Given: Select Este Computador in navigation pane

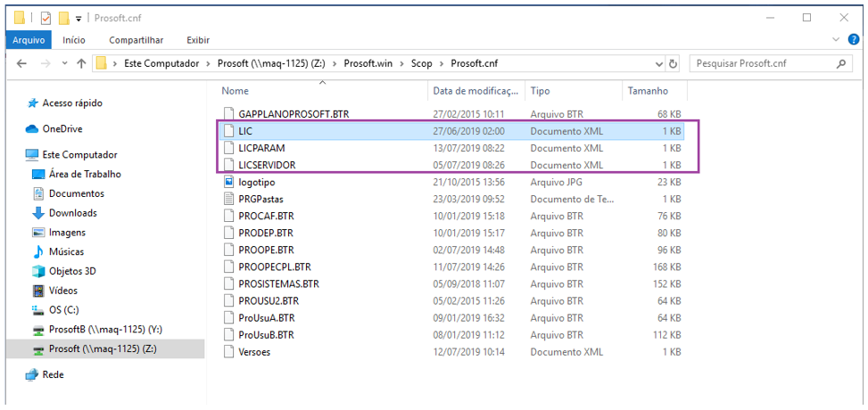Looking at the screenshot, I should click(79, 155).
